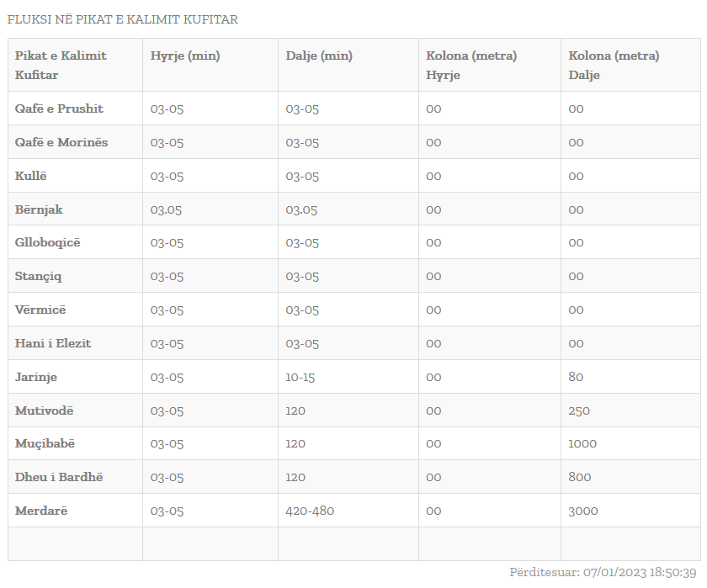Click the Kullë row name

point(31,176)
